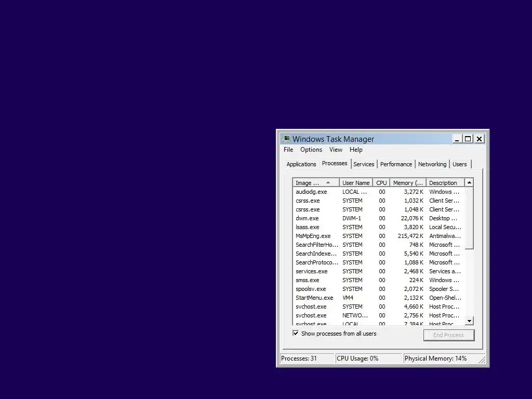Click the DWM-1 user name cell

point(352,218)
